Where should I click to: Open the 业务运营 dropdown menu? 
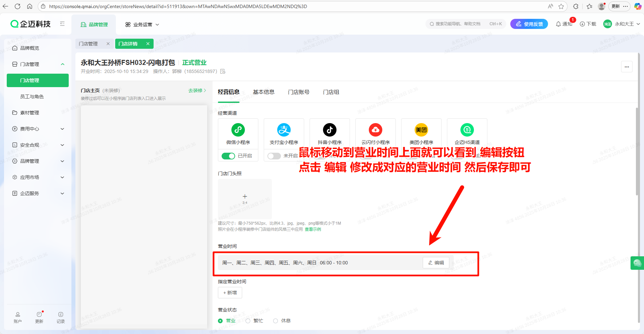[142, 25]
